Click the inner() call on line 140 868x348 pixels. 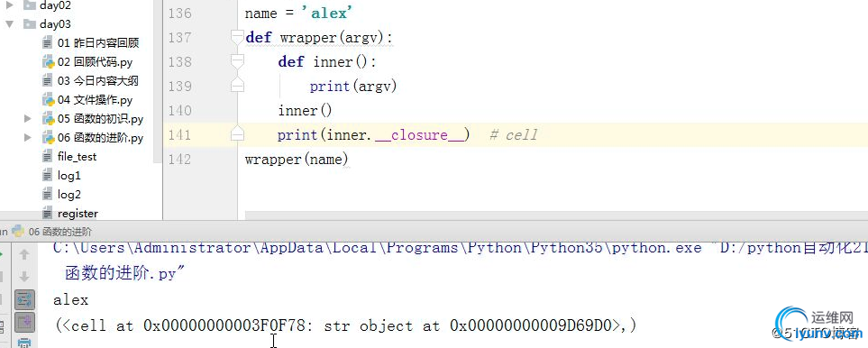[x=305, y=111]
